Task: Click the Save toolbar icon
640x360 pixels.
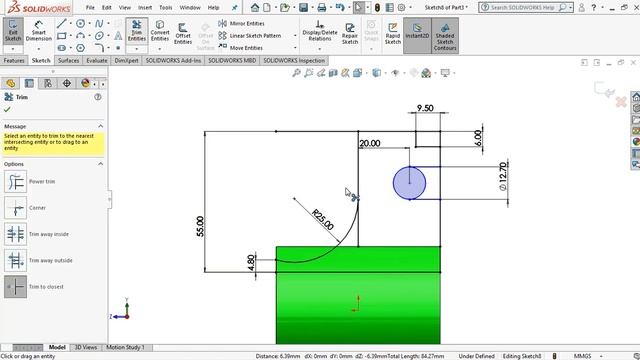Action: tap(303, 7)
